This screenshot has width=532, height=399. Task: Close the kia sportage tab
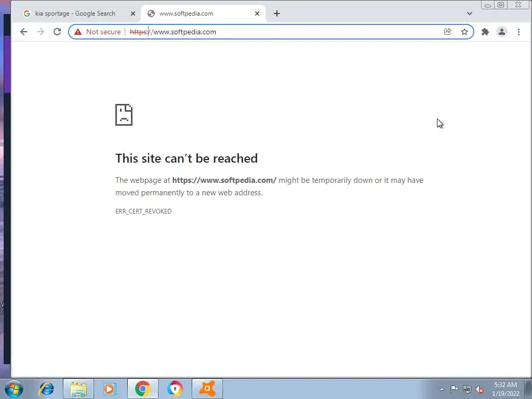click(x=133, y=14)
